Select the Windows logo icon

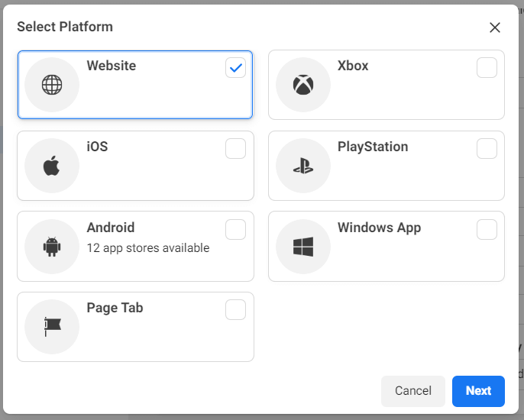(x=303, y=247)
